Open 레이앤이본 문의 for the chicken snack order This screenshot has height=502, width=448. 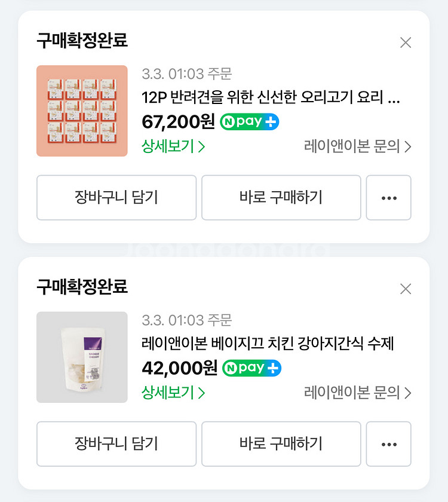point(357,393)
